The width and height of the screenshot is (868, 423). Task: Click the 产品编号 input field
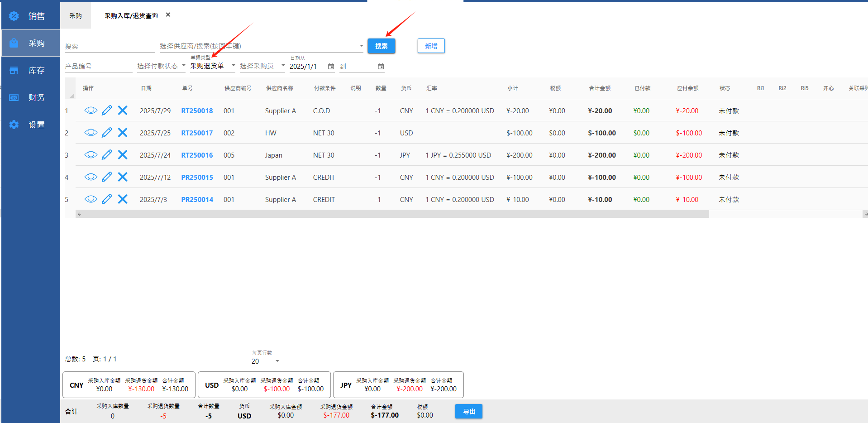[x=98, y=67]
